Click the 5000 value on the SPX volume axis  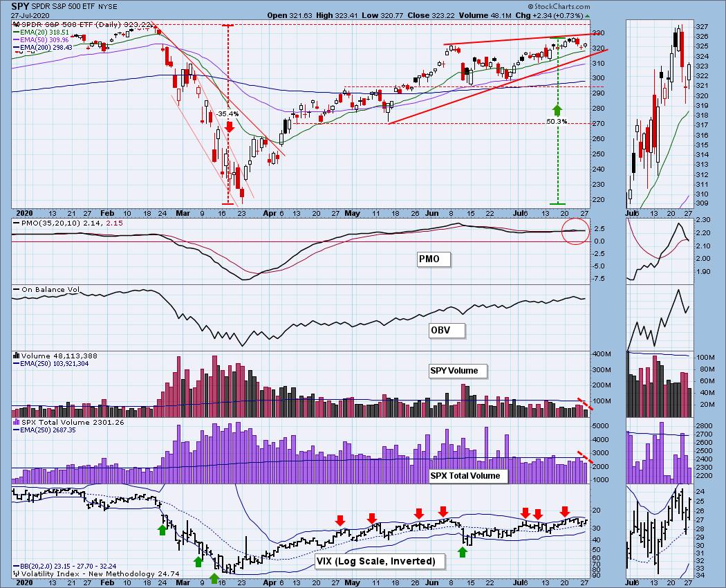pyautogui.click(x=600, y=426)
